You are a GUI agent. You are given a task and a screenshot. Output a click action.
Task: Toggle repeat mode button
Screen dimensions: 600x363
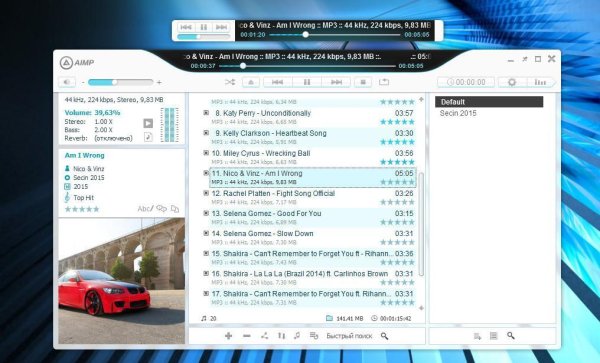pos(384,82)
